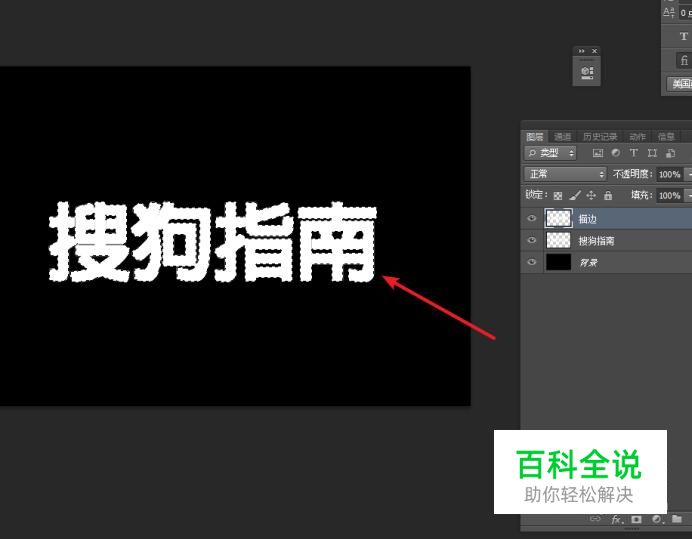Screen dimensions: 692x539
Task: Open the 正常 blend mode dropdown
Action: pos(565,174)
